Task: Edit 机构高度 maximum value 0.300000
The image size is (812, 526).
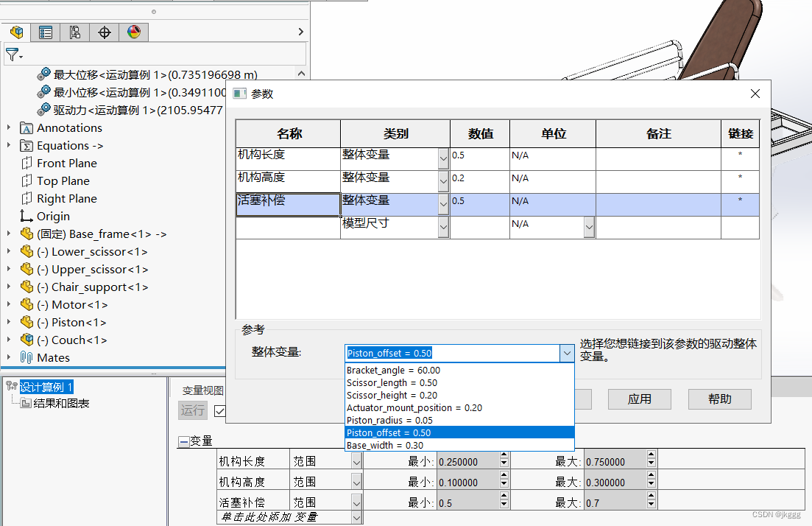Action: tap(615, 483)
